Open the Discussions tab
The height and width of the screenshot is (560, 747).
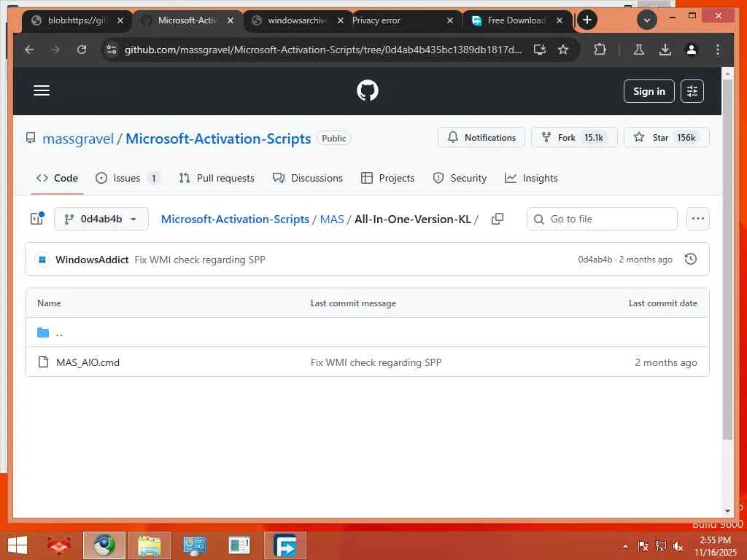point(307,178)
